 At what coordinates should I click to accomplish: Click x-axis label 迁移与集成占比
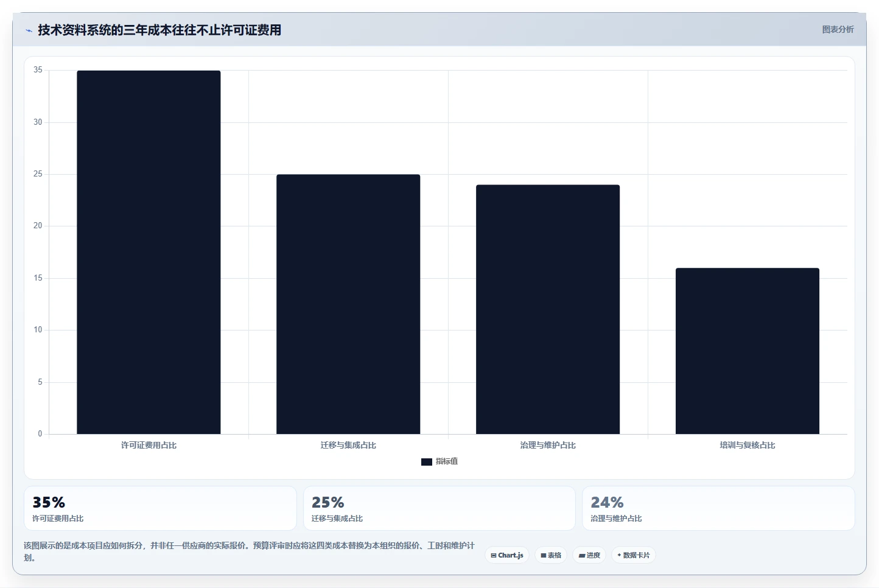348,445
